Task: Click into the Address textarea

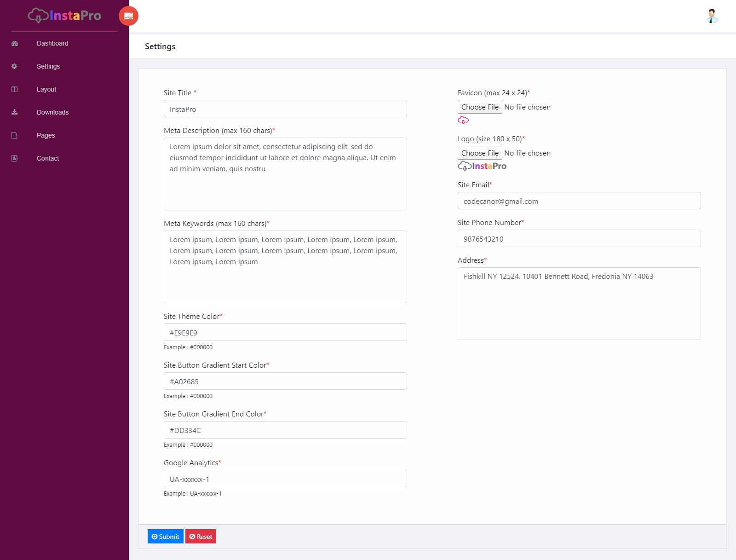Action: (579, 304)
